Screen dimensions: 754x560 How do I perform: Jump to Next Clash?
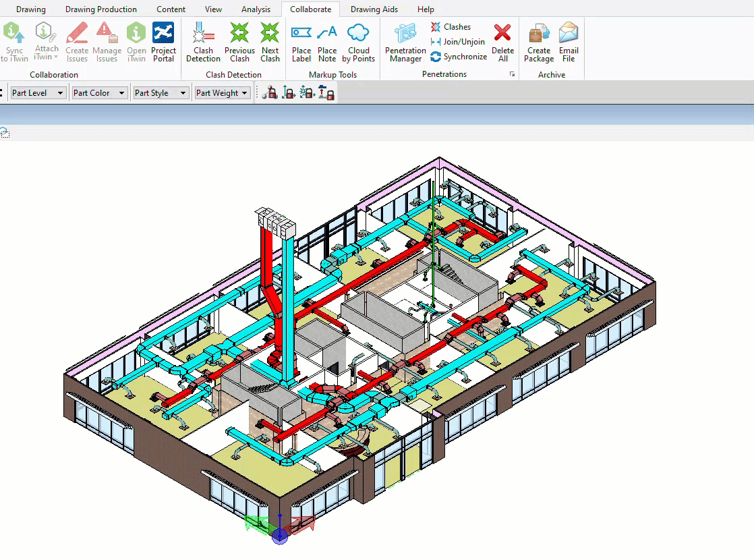pos(270,42)
